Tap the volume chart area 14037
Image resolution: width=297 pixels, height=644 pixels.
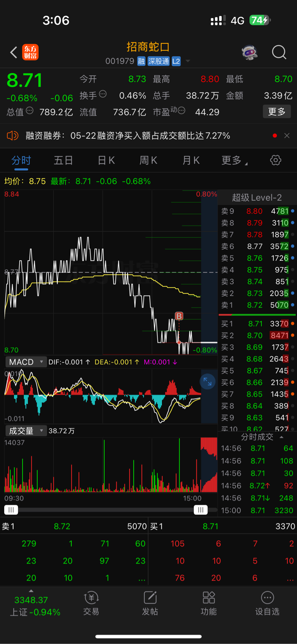pyautogui.click(x=111, y=465)
